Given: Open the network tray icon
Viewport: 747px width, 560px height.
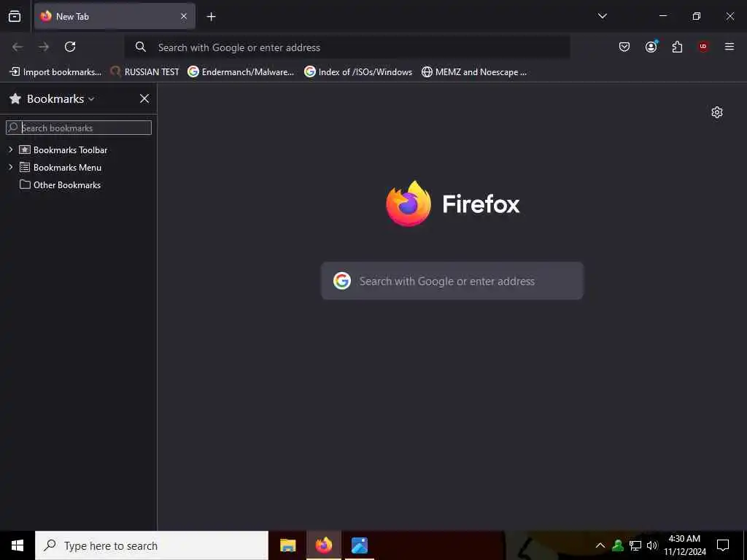Looking at the screenshot, I should click(x=635, y=545).
